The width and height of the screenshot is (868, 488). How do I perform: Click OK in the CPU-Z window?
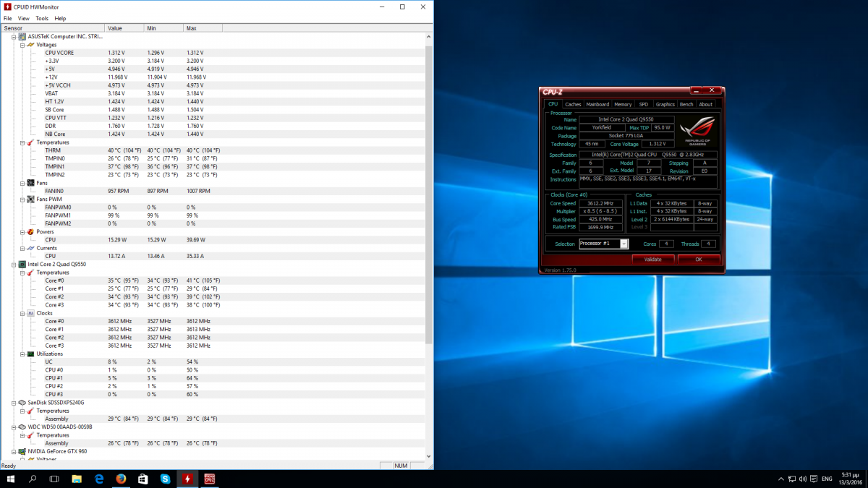(698, 259)
